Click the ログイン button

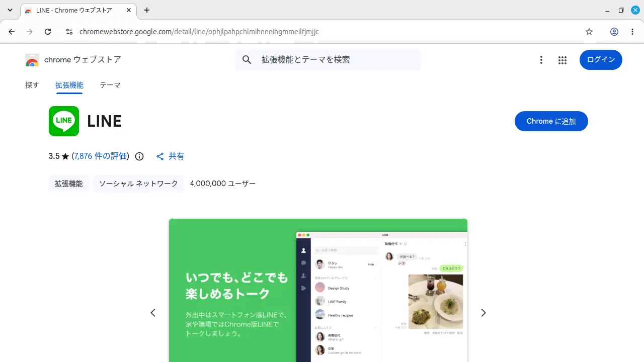(601, 60)
